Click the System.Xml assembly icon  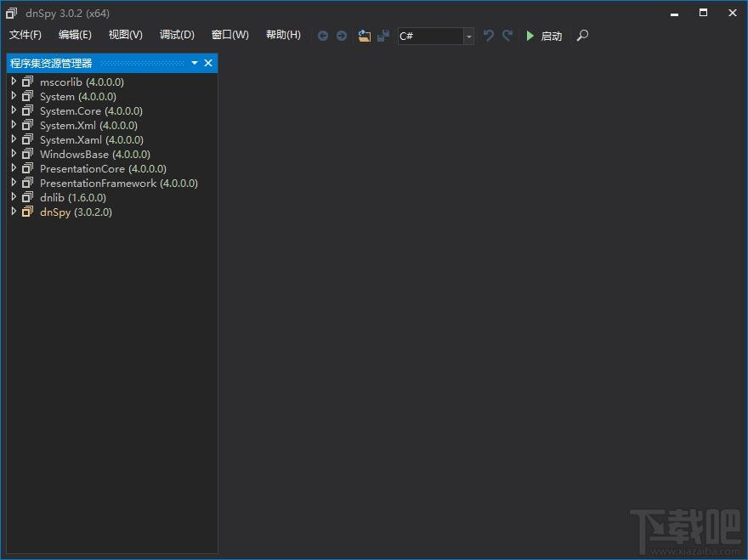point(28,125)
